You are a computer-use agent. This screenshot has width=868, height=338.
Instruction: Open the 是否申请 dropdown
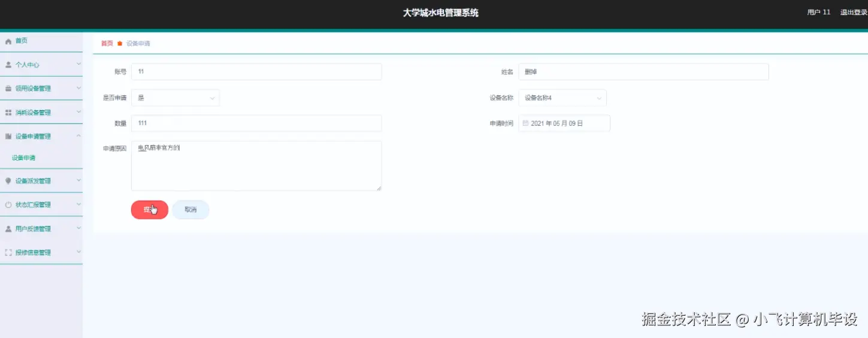(176, 98)
